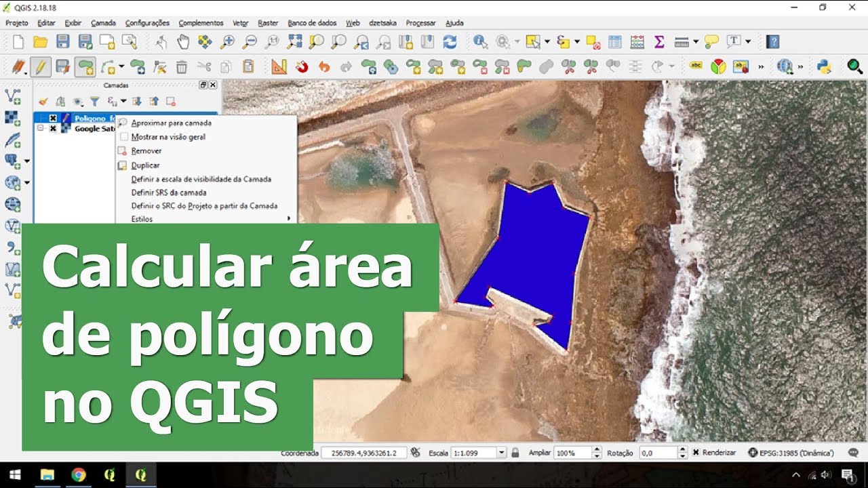This screenshot has height=488, width=868.
Task: Click the Filter Legend funnel icon
Action: pos(95,102)
